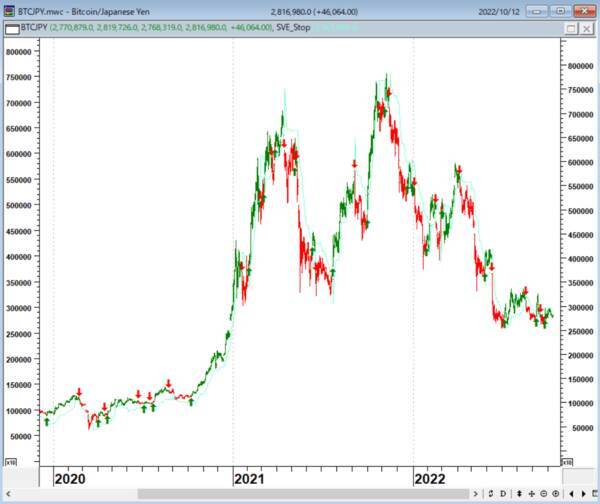
Task: Click the refresh cycle icon in bottom toolbar
Action: point(491,494)
